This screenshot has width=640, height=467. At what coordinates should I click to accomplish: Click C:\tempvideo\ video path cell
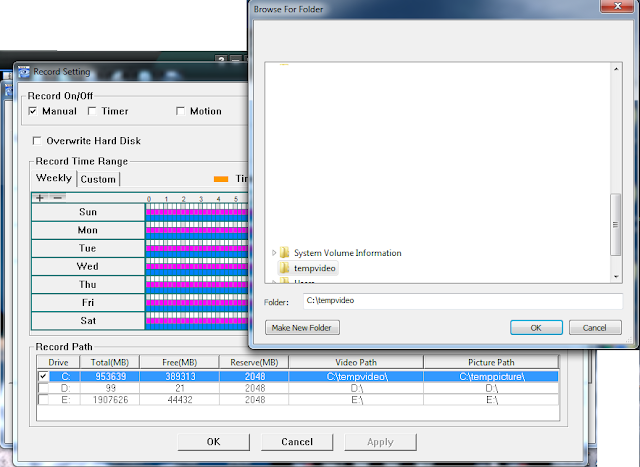click(x=357, y=376)
